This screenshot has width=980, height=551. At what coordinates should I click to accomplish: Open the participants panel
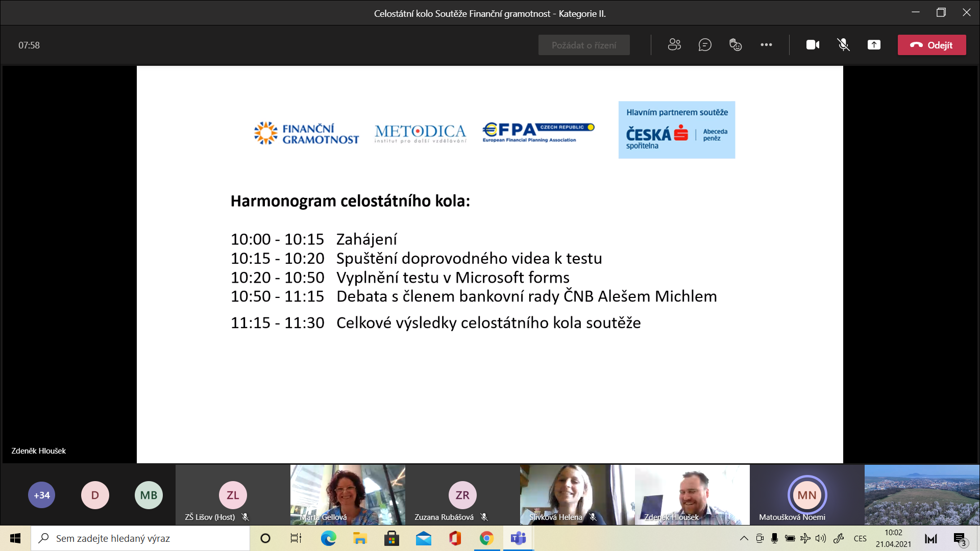pyautogui.click(x=674, y=45)
